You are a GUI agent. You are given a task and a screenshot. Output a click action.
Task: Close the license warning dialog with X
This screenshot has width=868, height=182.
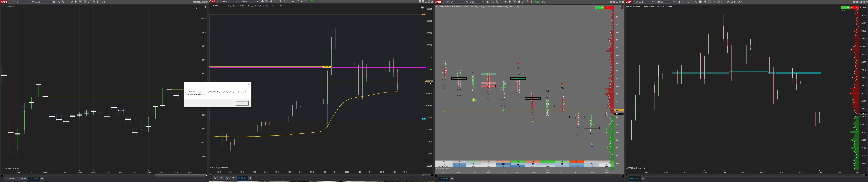[x=249, y=84]
